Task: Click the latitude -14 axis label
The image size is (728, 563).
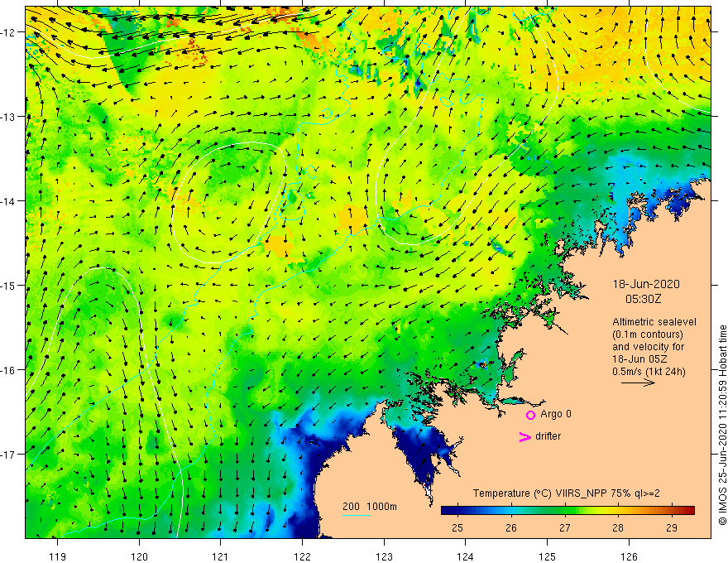Action: point(8,201)
